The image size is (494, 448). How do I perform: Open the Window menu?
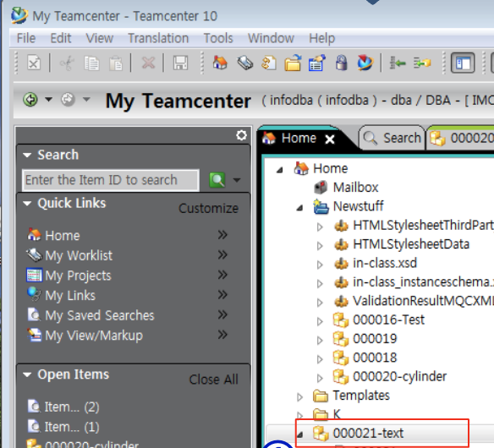pos(271,38)
